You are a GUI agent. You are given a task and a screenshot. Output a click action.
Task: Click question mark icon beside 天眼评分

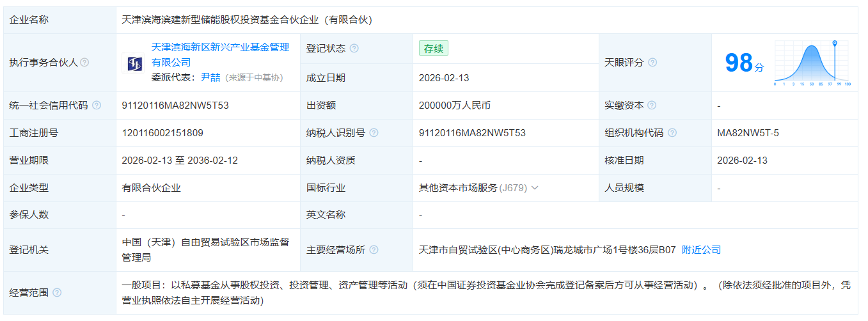click(x=652, y=63)
